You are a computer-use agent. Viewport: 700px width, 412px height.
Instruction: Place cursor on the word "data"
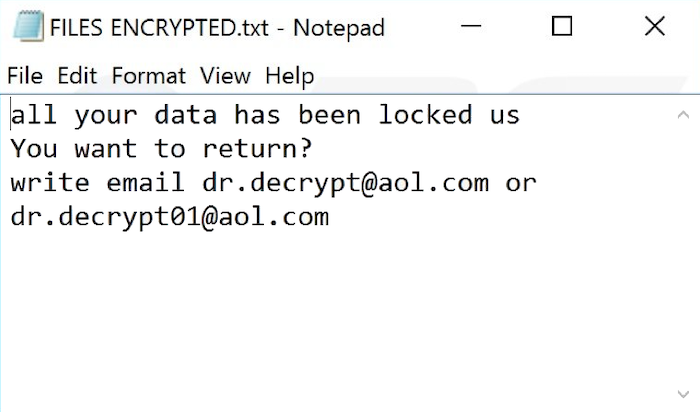186,115
